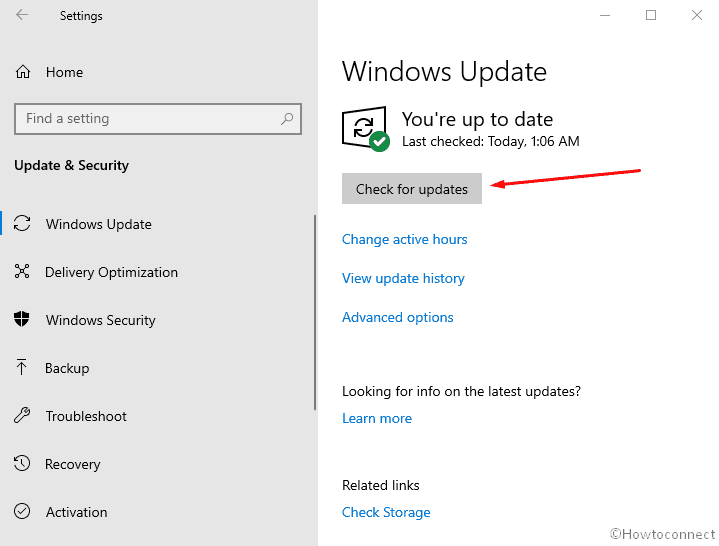
Task: Open Change active hours link
Action: pos(404,239)
